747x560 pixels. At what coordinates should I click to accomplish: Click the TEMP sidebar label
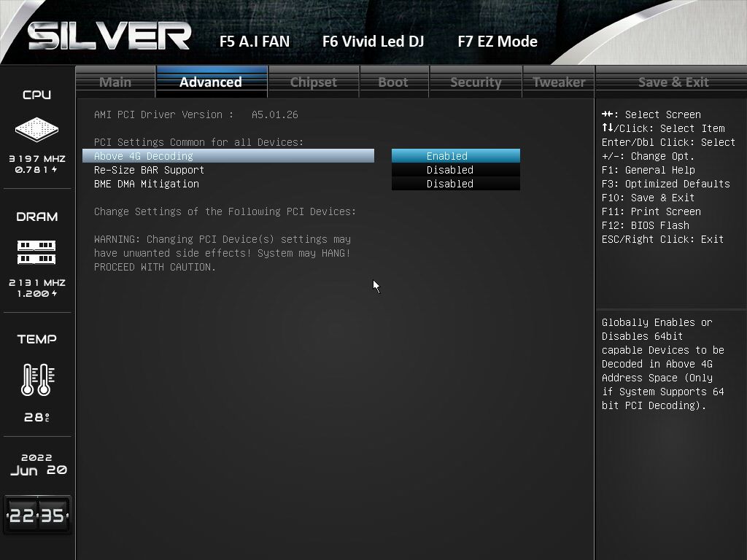click(36, 339)
